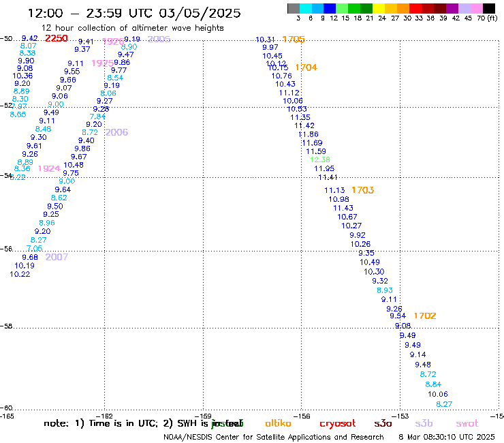Select the 9.64 reading
This screenshot has width=504, height=443.
pyautogui.click(x=63, y=190)
